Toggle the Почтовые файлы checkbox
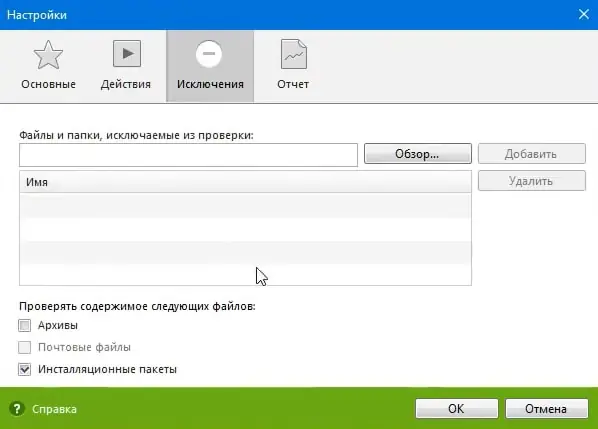This screenshot has height=429, width=598. click(x=25, y=347)
